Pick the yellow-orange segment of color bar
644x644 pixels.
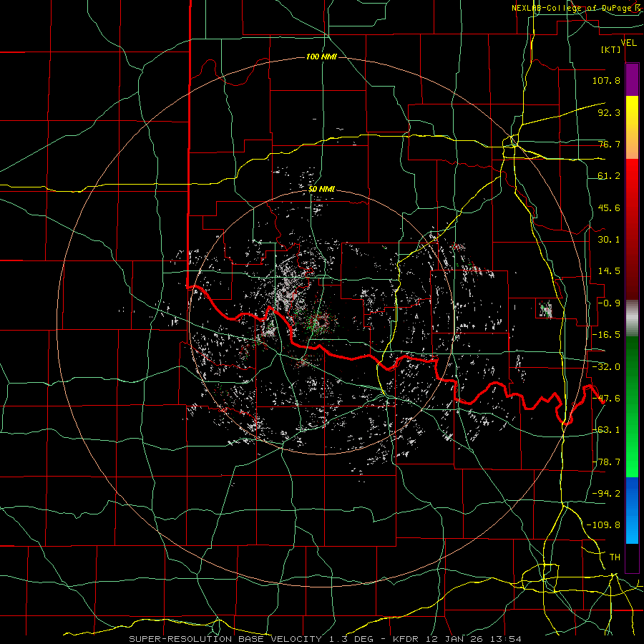click(x=632, y=127)
